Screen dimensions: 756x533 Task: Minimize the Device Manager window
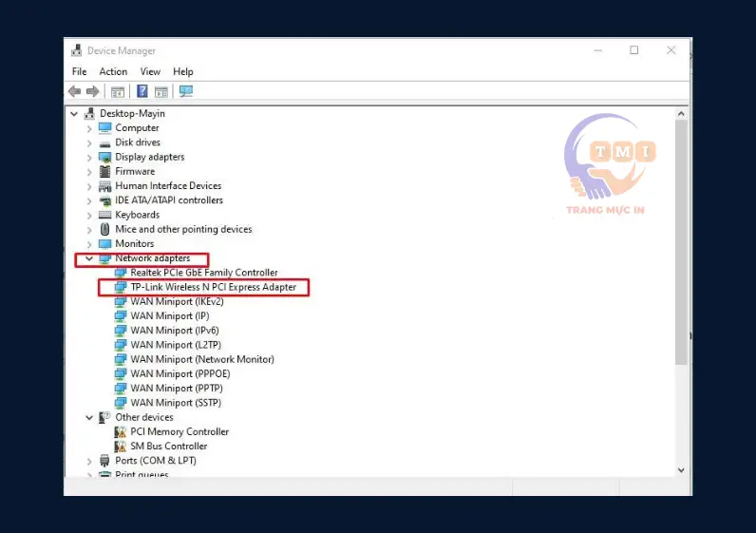pyautogui.click(x=598, y=50)
